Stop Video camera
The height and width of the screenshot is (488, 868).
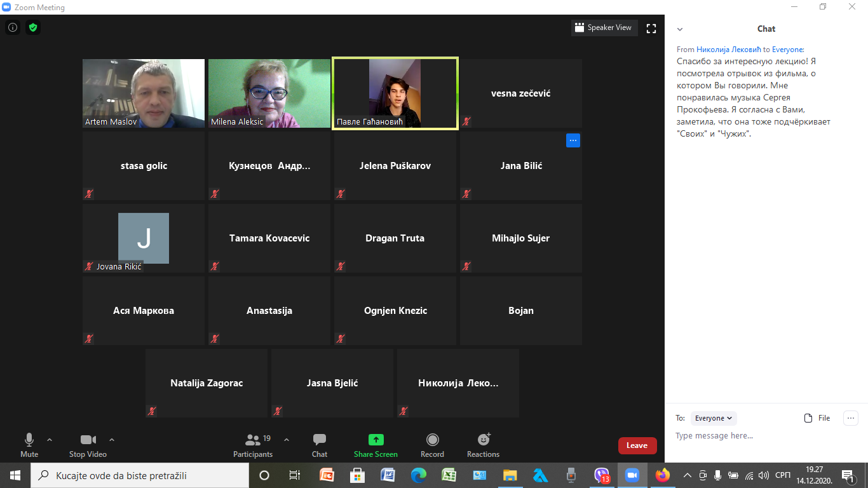pyautogui.click(x=88, y=445)
